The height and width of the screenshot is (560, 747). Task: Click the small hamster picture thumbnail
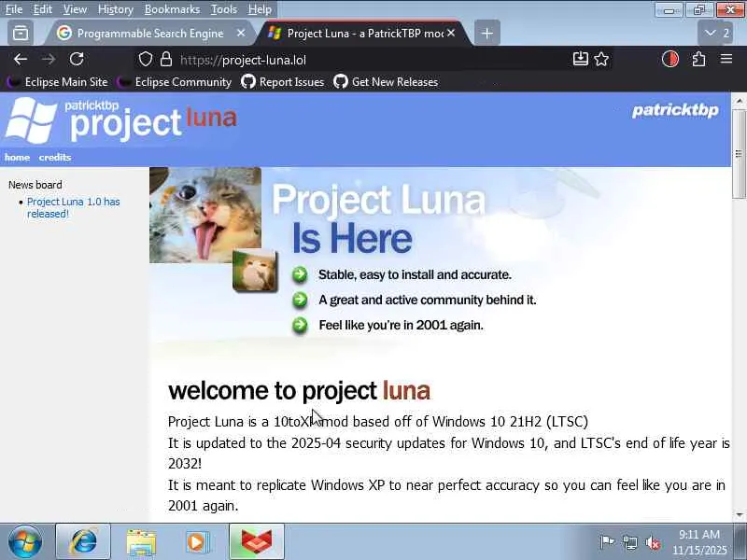(255, 271)
